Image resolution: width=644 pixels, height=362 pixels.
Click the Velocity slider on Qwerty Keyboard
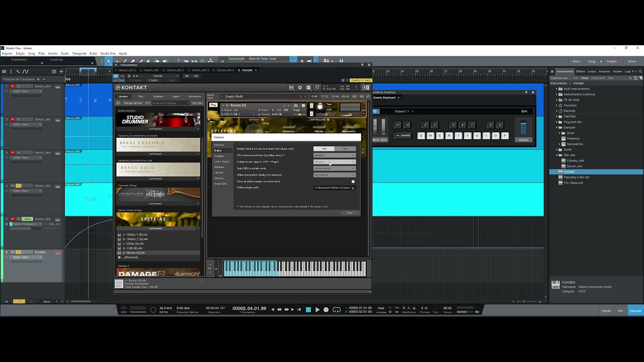coord(523,127)
